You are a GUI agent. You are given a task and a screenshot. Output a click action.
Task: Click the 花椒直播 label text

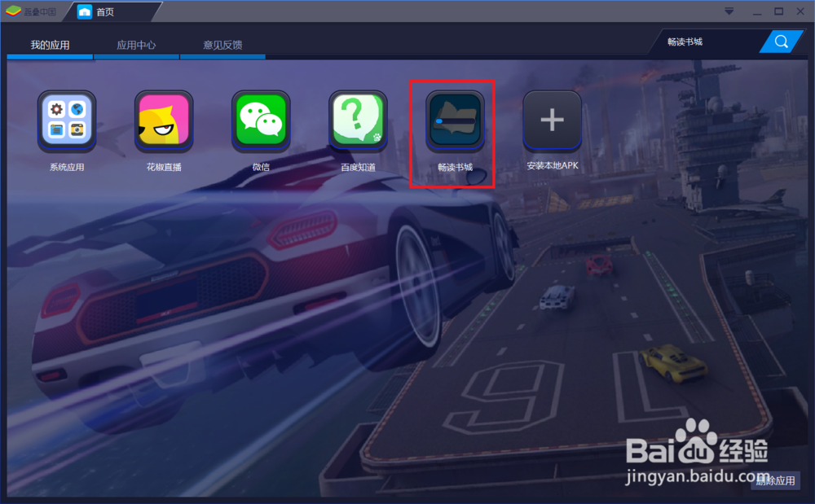click(x=164, y=167)
